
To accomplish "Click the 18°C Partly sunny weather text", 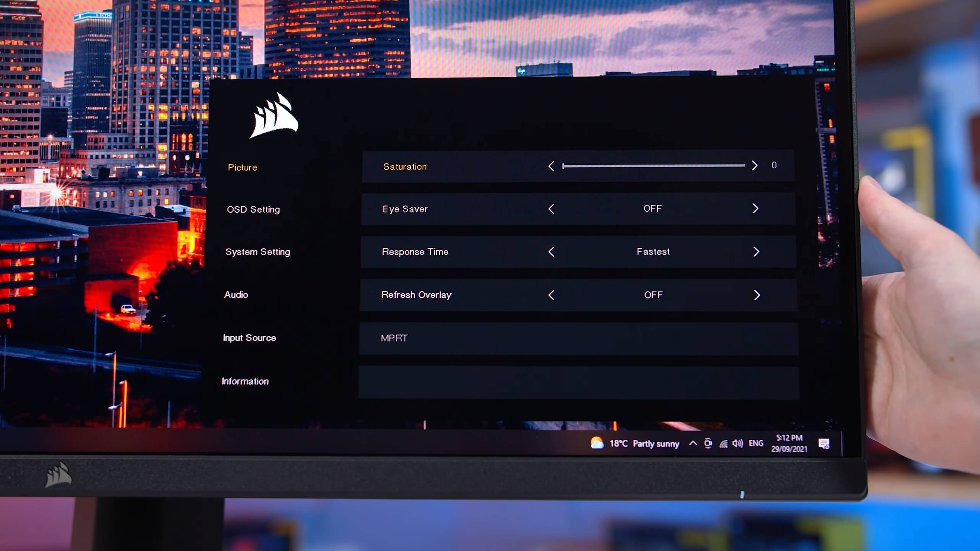I will (x=644, y=443).
